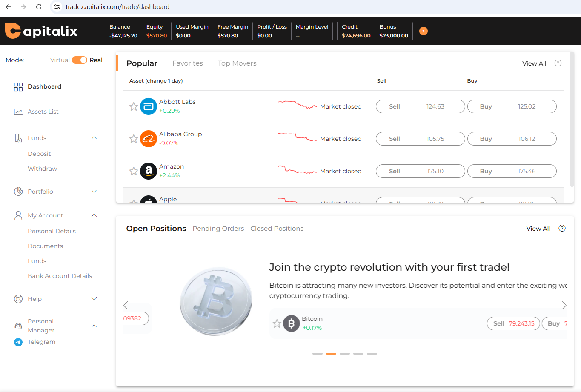Collapse the Funds section chevron

pos(94,138)
